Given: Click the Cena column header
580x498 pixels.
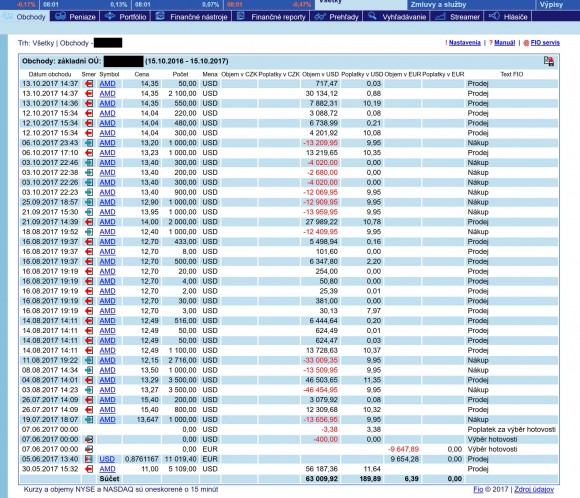Looking at the screenshot, I should [142, 74].
